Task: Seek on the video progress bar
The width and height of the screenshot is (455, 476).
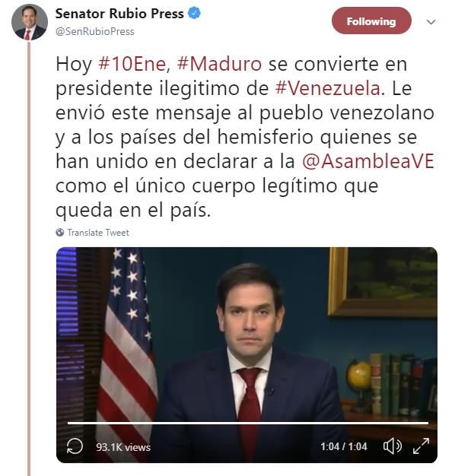Action: tap(248, 423)
